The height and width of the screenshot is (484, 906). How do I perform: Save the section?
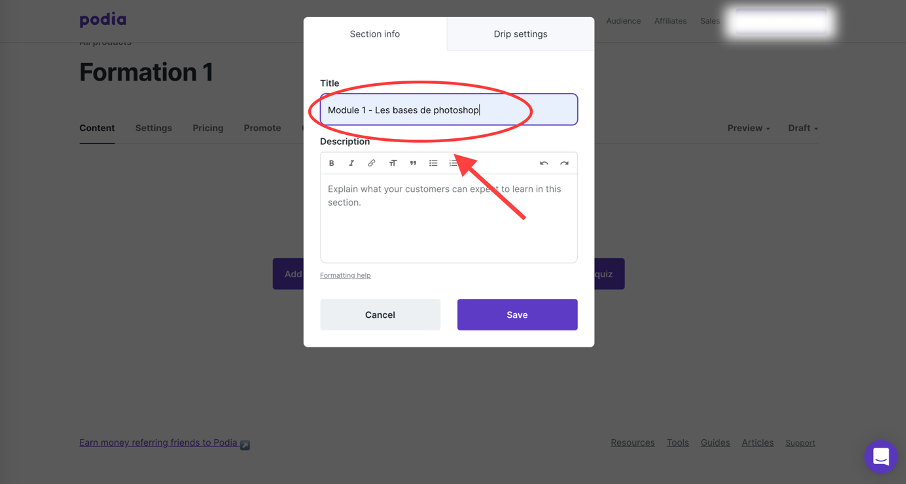tap(517, 315)
